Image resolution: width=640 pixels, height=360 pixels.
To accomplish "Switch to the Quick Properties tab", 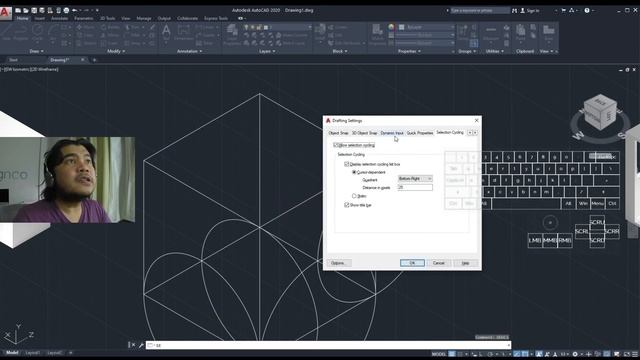I will pos(420,133).
